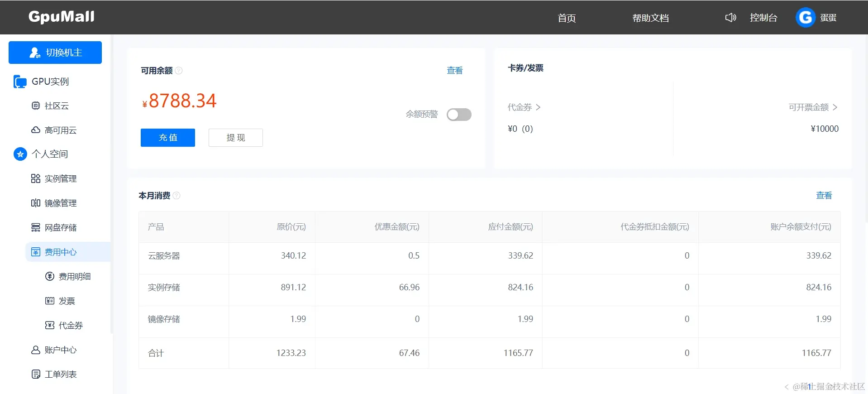Screen dimensions: 868x394
Task: Open 首页 in top navigation
Action: click(x=567, y=18)
